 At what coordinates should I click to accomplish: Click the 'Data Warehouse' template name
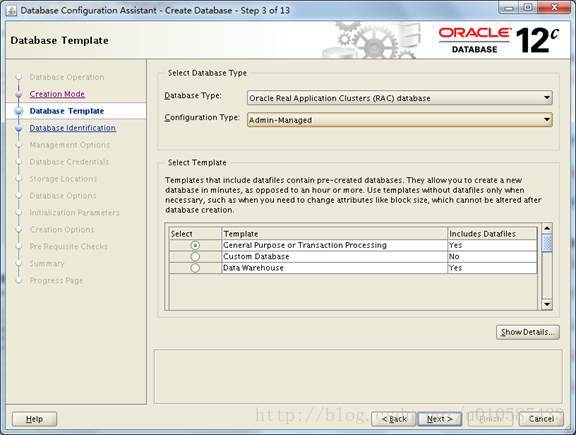click(253, 268)
